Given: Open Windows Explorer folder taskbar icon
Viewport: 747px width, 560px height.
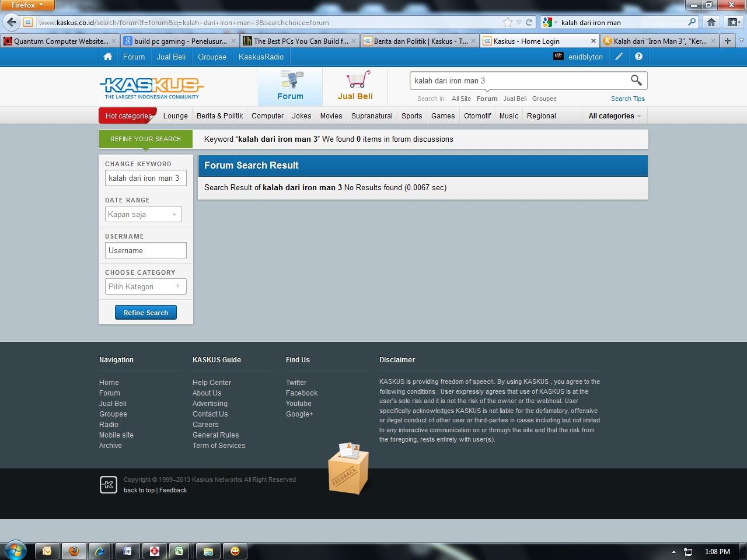Looking at the screenshot, I should click(x=208, y=551).
